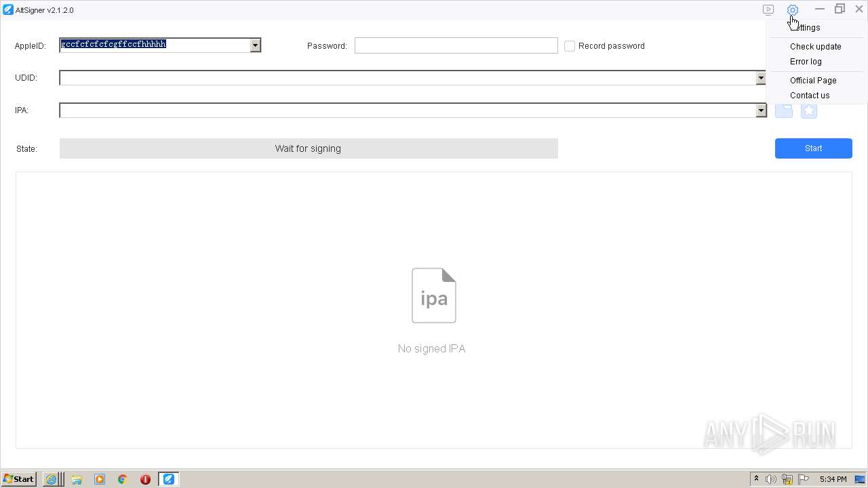Viewport: 868px width, 488px height.
Task: Launch Windows Explorer folder in taskbar
Action: click(77, 479)
